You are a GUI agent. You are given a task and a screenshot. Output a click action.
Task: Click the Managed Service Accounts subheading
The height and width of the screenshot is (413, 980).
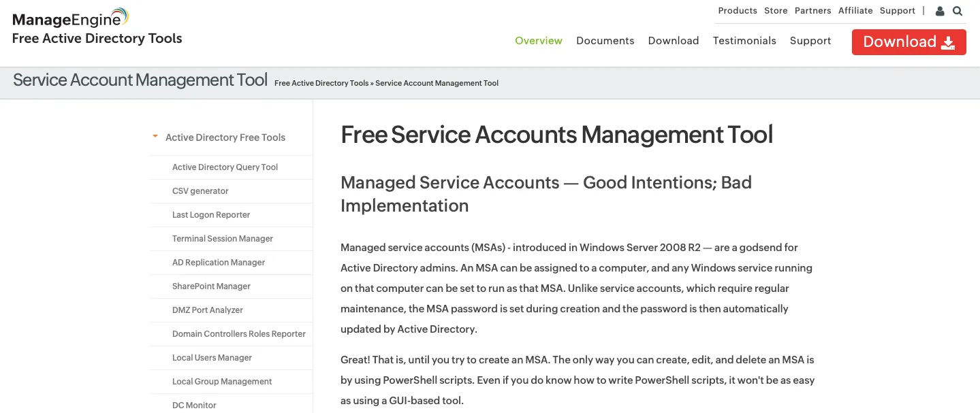click(546, 194)
